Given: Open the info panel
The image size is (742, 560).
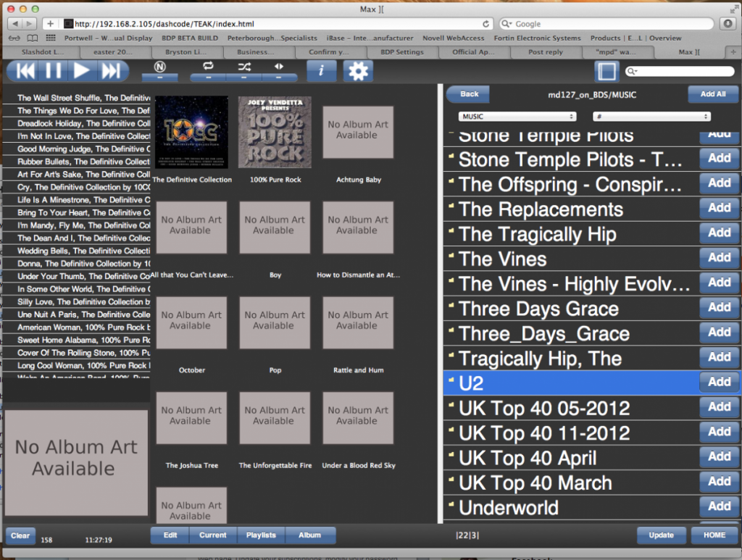Looking at the screenshot, I should point(321,70).
